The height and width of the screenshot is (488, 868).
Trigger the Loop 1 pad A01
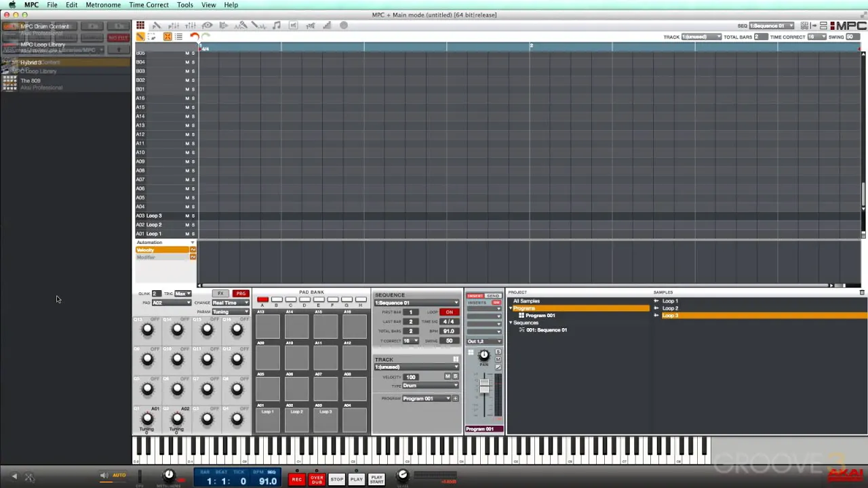coord(268,419)
